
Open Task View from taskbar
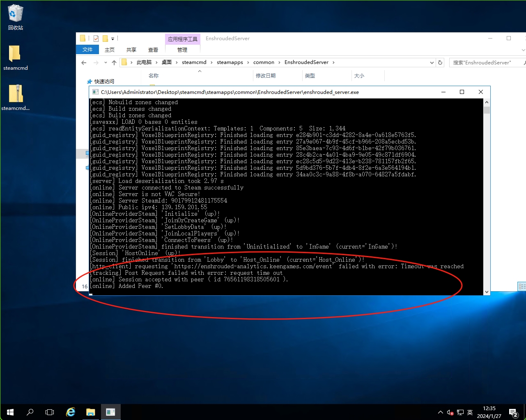[x=50, y=412]
